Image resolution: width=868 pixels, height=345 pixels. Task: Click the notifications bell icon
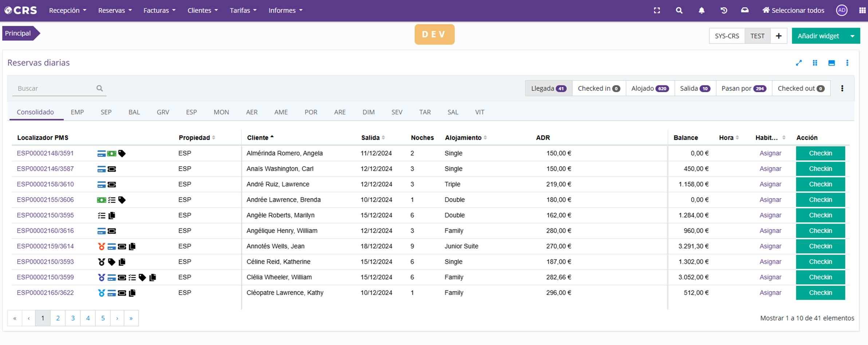(x=701, y=11)
